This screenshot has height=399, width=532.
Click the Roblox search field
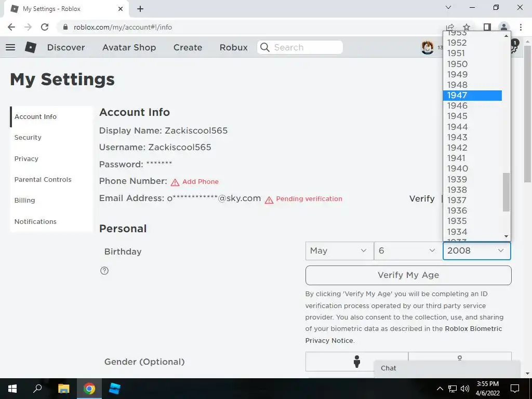[300, 47]
